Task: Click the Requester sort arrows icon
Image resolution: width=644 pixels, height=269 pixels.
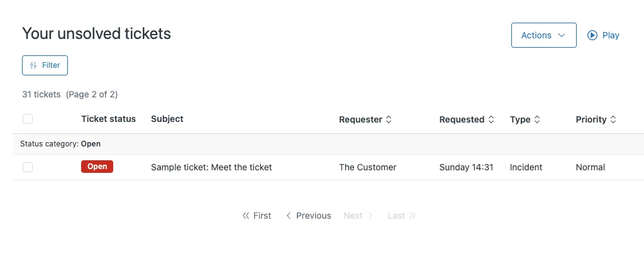Action: [389, 119]
